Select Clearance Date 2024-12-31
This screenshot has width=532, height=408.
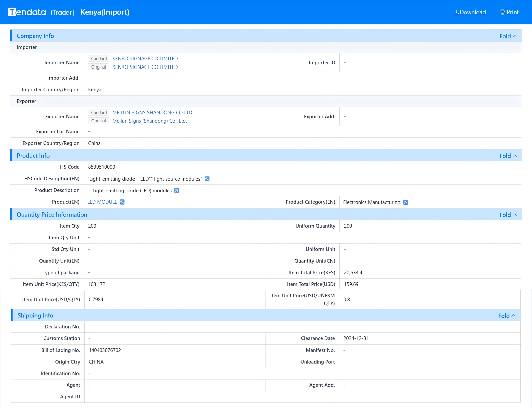click(x=356, y=338)
